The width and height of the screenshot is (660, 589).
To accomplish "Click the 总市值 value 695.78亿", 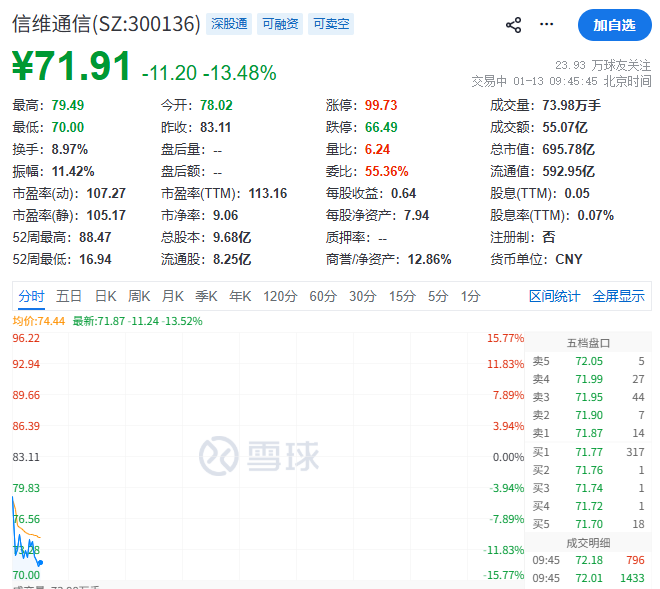I will pyautogui.click(x=568, y=149).
